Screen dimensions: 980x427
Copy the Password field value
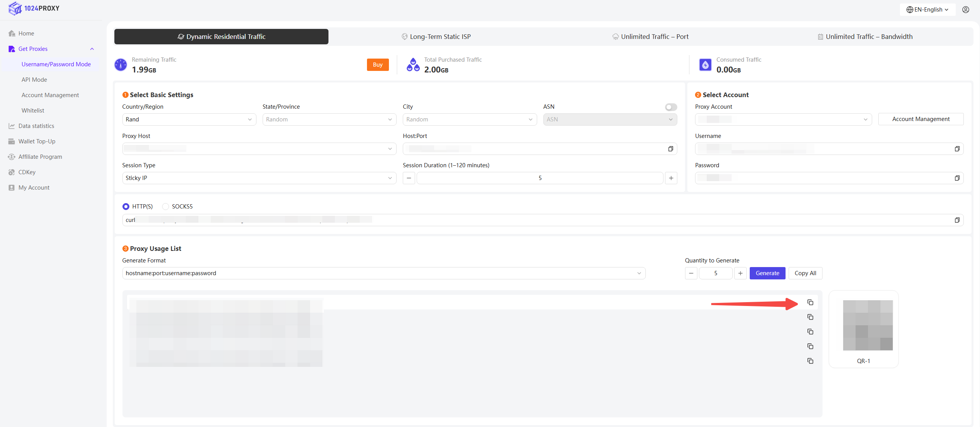point(957,178)
